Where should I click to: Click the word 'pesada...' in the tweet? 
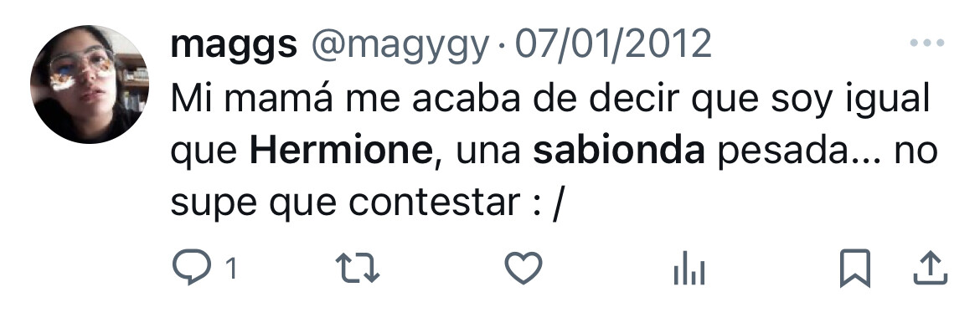(798, 151)
